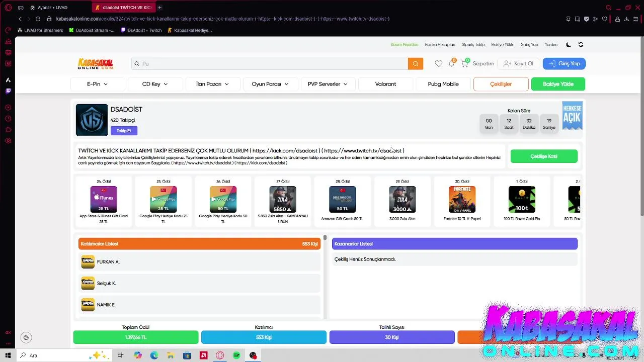Open File Explorer from taskbar
644x362 pixels.
(x=171, y=355)
